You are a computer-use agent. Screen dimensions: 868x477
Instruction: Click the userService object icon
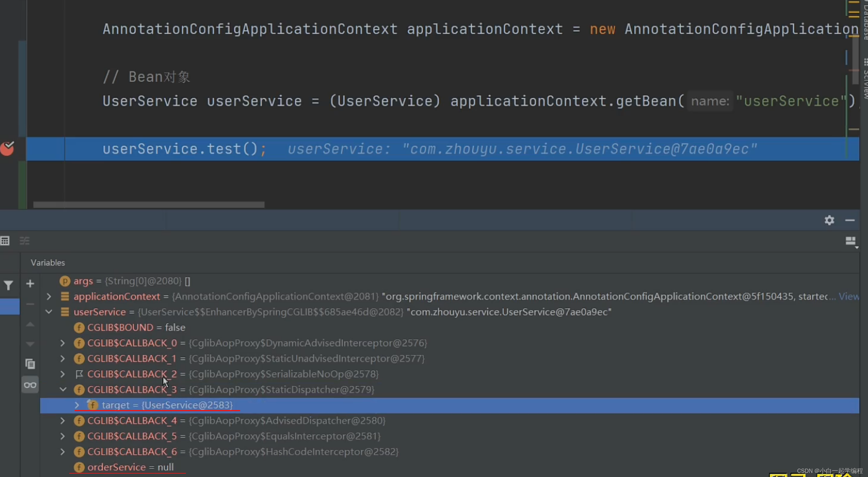tap(65, 312)
